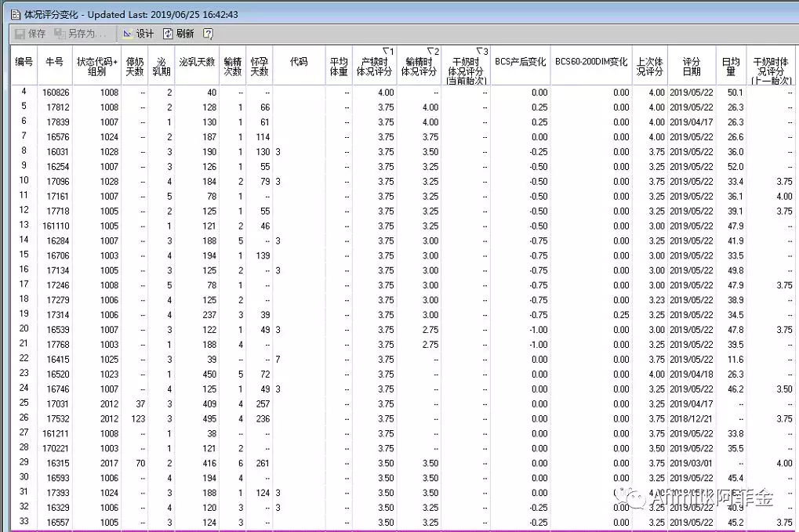Click date 2019/03/01 in cow 16315 row
Viewport: 799px width, 532px height.
tap(691, 463)
